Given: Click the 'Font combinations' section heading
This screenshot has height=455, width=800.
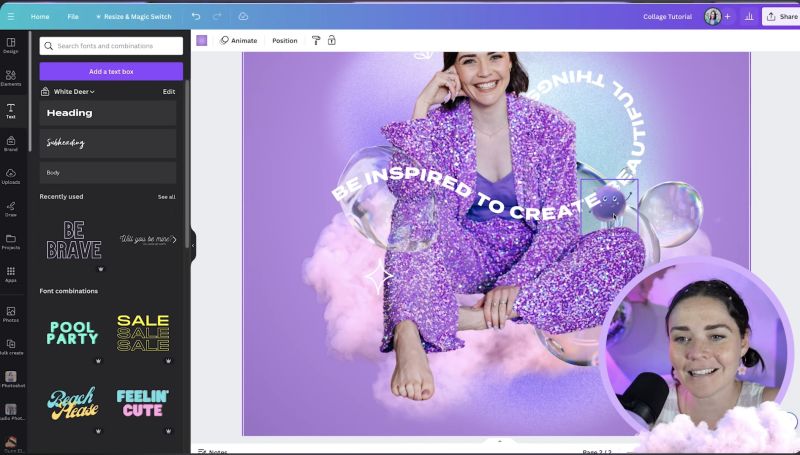Looking at the screenshot, I should coord(69,291).
